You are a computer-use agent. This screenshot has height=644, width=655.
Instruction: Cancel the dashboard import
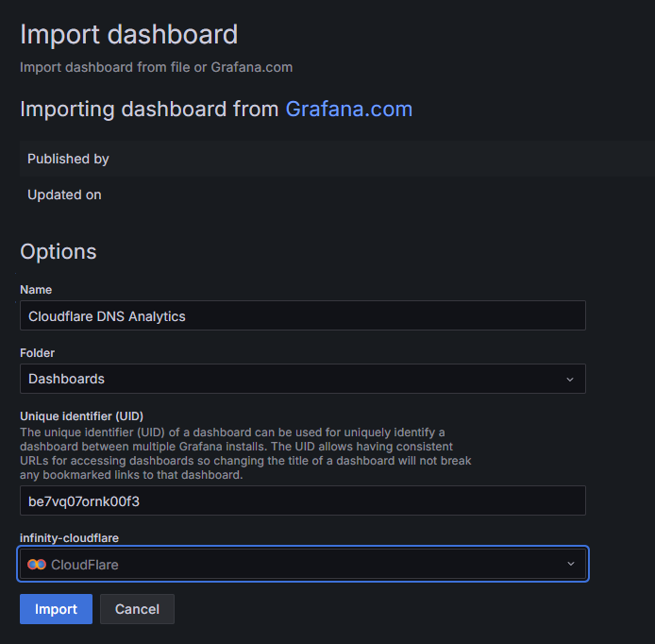point(137,609)
